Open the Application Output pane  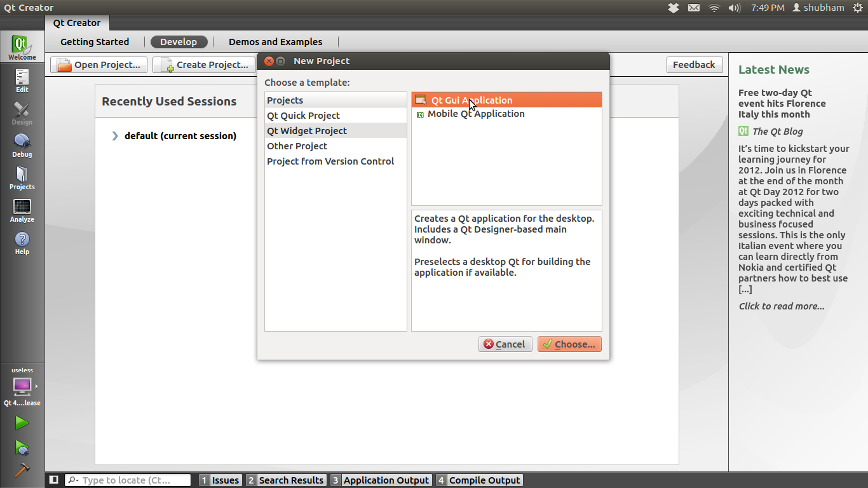[x=381, y=480]
